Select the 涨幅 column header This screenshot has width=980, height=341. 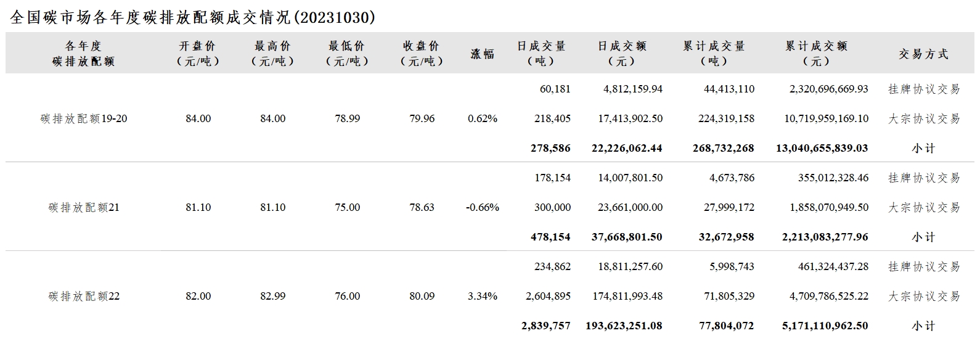pyautogui.click(x=483, y=54)
